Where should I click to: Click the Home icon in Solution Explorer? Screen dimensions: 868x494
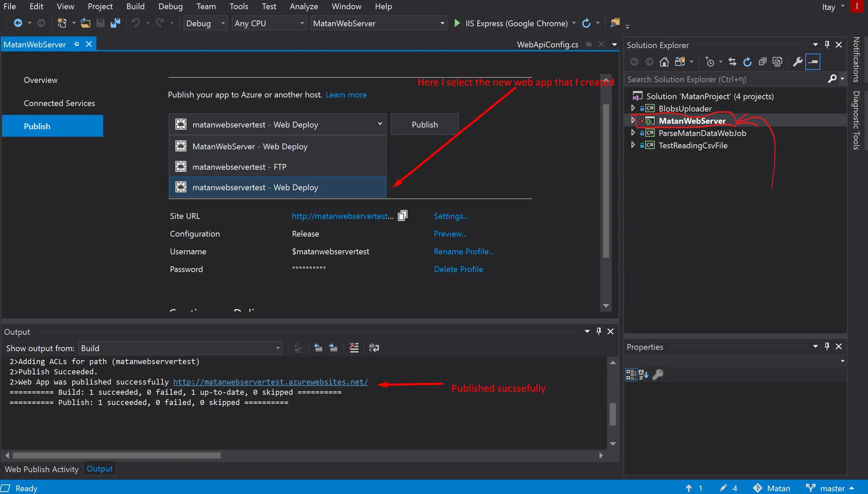[664, 62]
